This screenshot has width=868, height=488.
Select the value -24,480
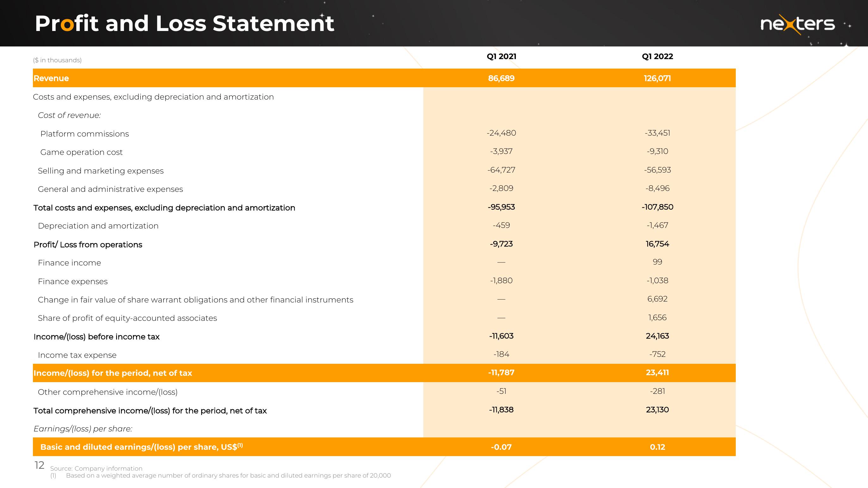click(x=501, y=133)
